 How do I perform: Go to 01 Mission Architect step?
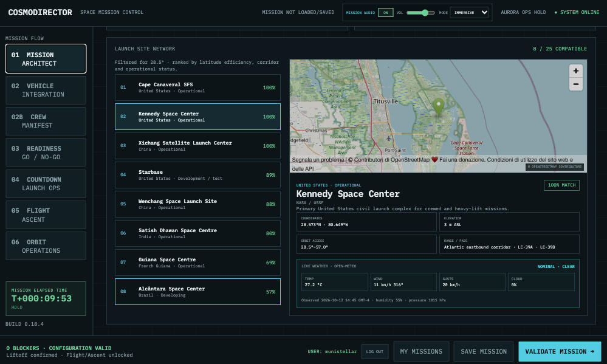[x=46, y=59]
